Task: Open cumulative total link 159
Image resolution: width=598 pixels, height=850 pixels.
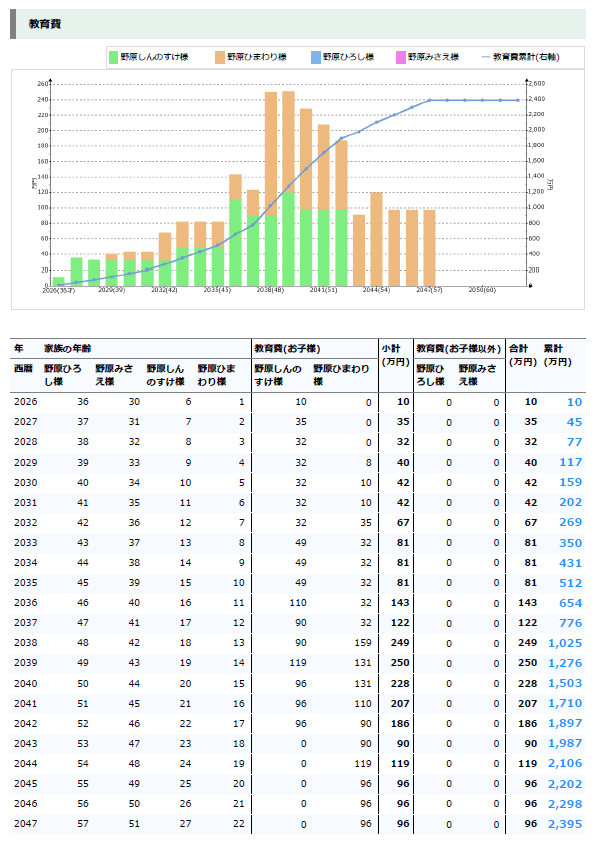Action: tap(570, 482)
